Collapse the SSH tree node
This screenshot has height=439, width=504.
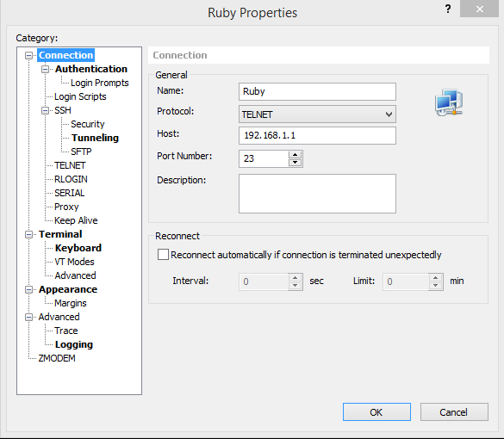point(45,110)
